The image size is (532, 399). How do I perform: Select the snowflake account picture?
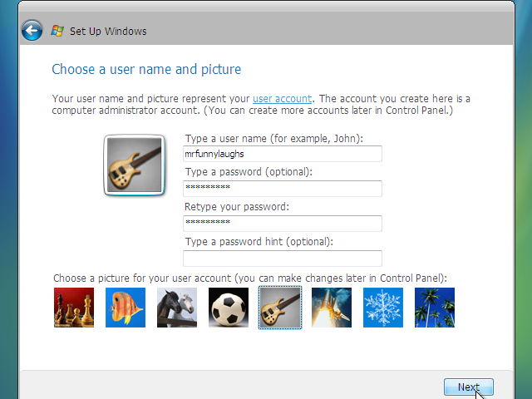[x=383, y=308]
